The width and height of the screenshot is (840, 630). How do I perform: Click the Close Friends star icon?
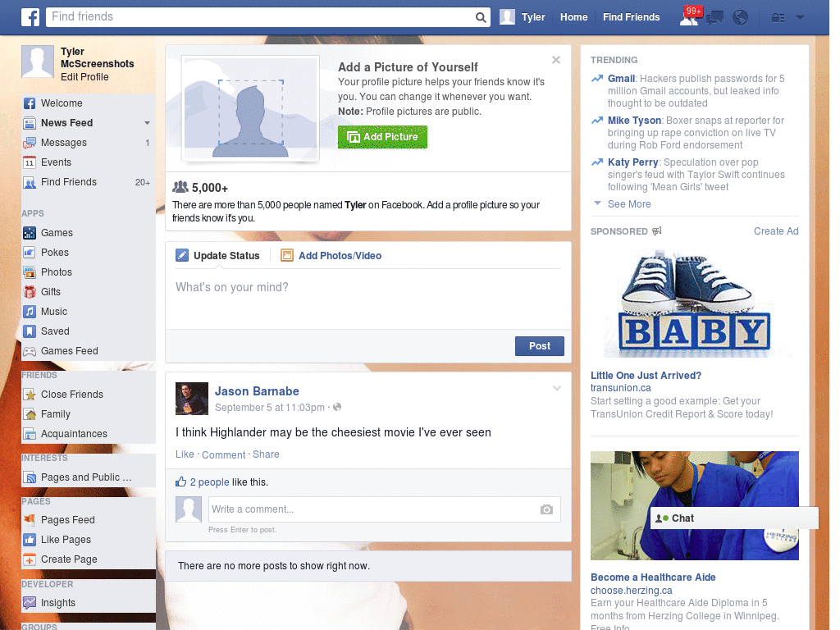(x=30, y=395)
